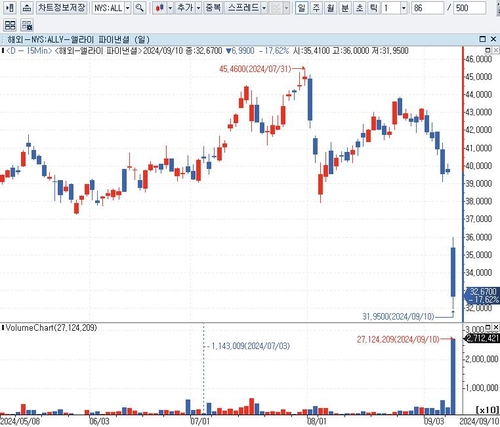The height and width of the screenshot is (427, 500).
Task: Open the 추가 dropdown arrow
Action: 198,8
